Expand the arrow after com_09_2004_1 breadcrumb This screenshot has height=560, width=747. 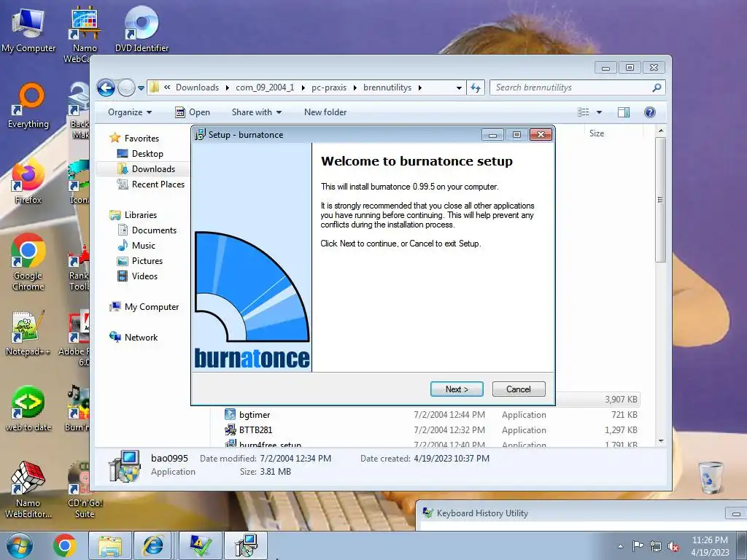click(x=303, y=88)
